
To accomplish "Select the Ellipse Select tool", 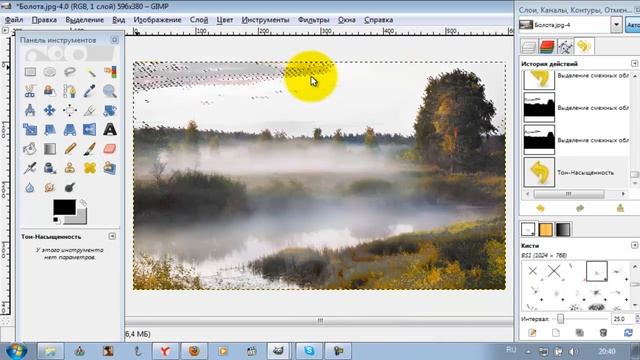I will tap(50, 72).
